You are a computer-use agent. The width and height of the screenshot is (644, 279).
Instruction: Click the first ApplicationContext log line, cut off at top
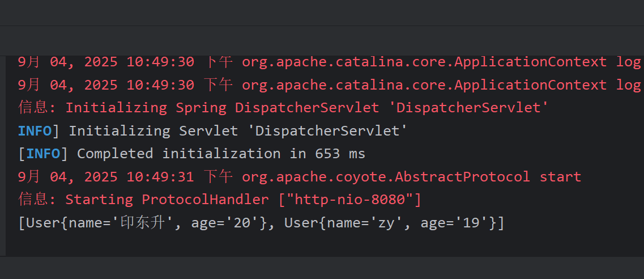pos(329,62)
